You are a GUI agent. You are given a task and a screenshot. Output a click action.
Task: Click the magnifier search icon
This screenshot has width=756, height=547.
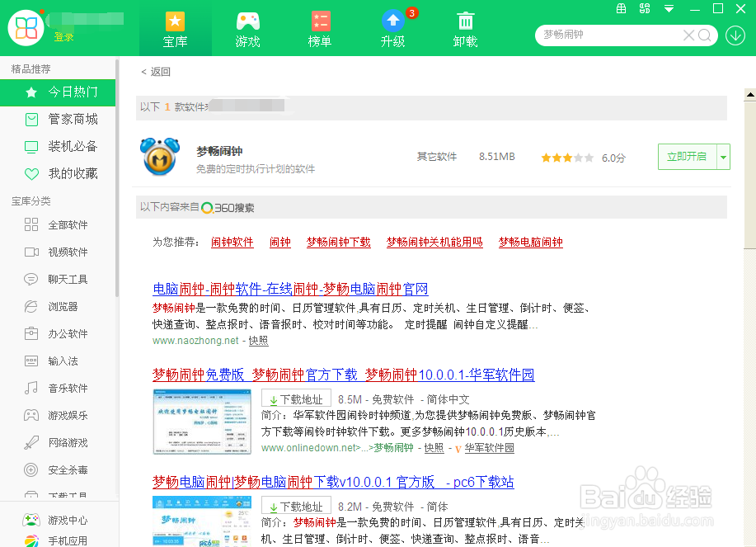click(x=704, y=35)
